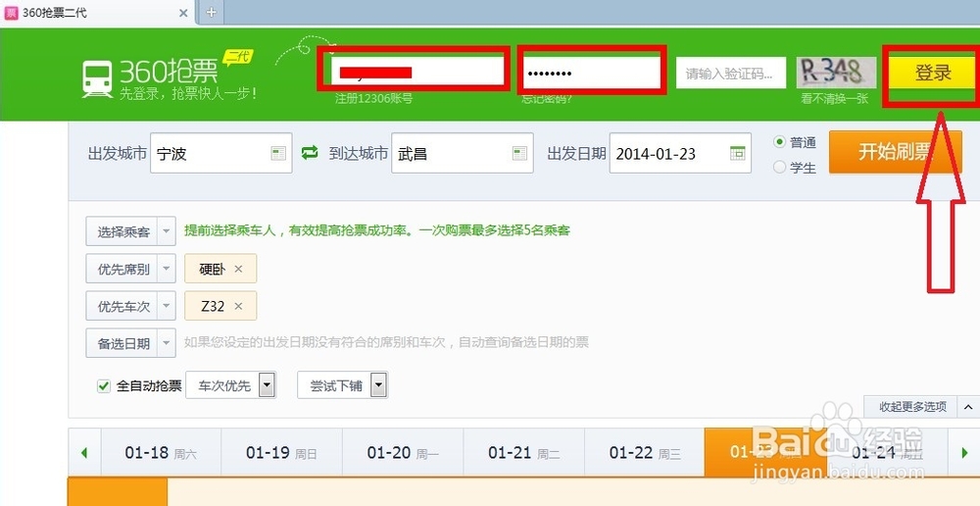Remove the 硬卧 seat tag
The width and height of the screenshot is (980, 506).
click(x=238, y=269)
